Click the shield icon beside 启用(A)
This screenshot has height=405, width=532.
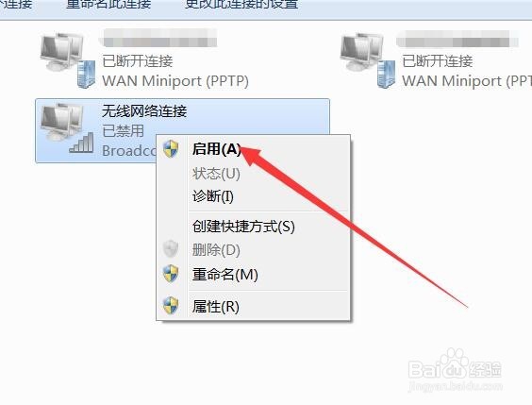pos(171,149)
